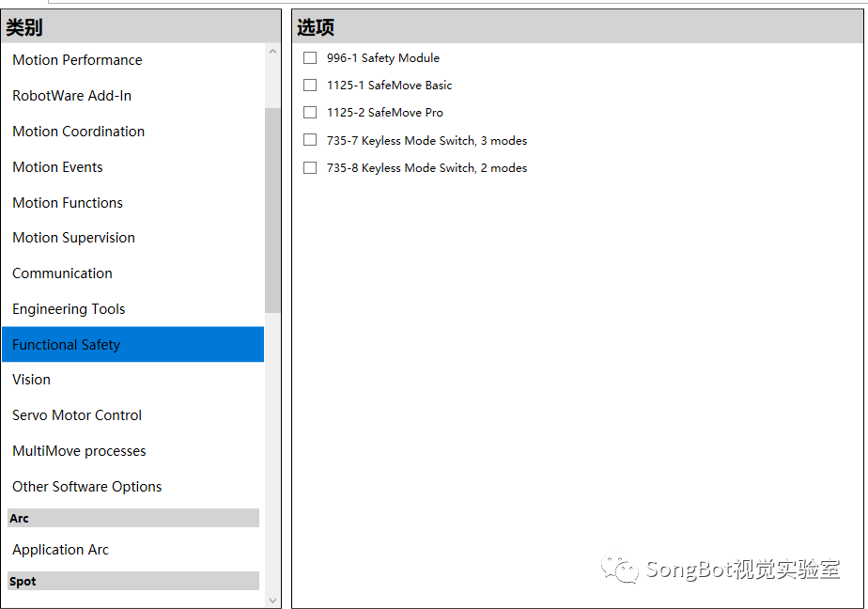Check the 996-1 Safety Module option

click(310, 57)
